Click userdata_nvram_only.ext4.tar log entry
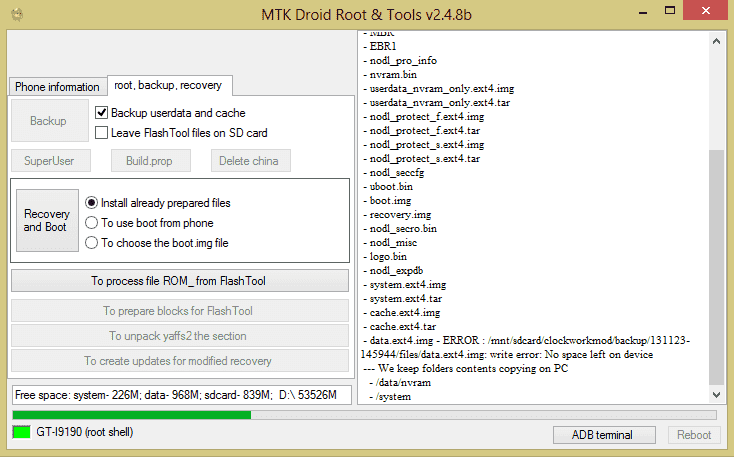 [x=436, y=103]
